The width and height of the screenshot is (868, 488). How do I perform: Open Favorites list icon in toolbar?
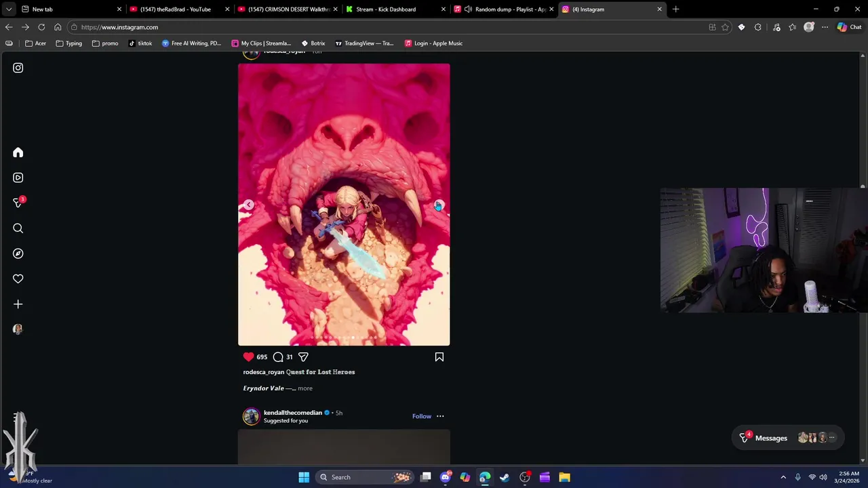click(793, 27)
